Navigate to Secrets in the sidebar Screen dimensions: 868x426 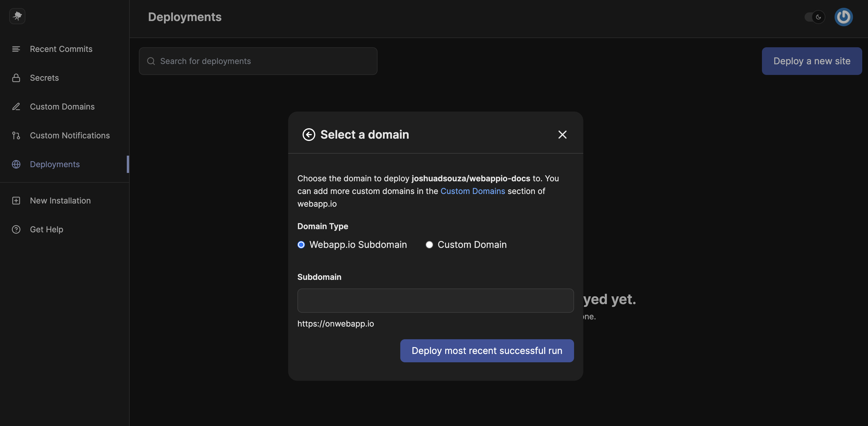click(44, 78)
